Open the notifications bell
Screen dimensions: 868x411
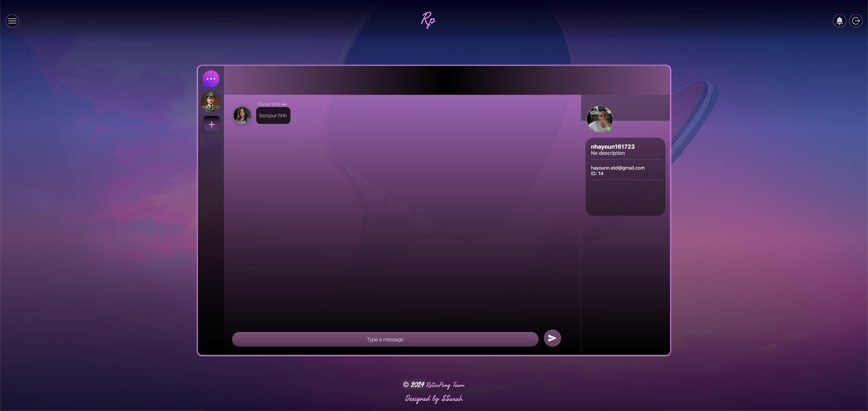[839, 21]
